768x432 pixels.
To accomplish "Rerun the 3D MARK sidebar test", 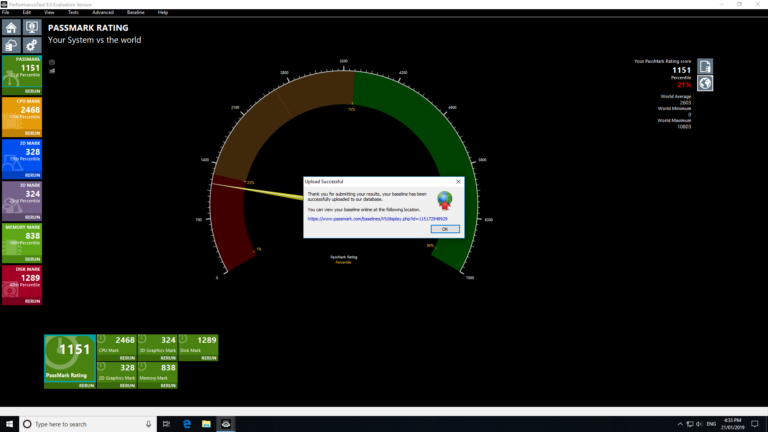I will [x=32, y=217].
